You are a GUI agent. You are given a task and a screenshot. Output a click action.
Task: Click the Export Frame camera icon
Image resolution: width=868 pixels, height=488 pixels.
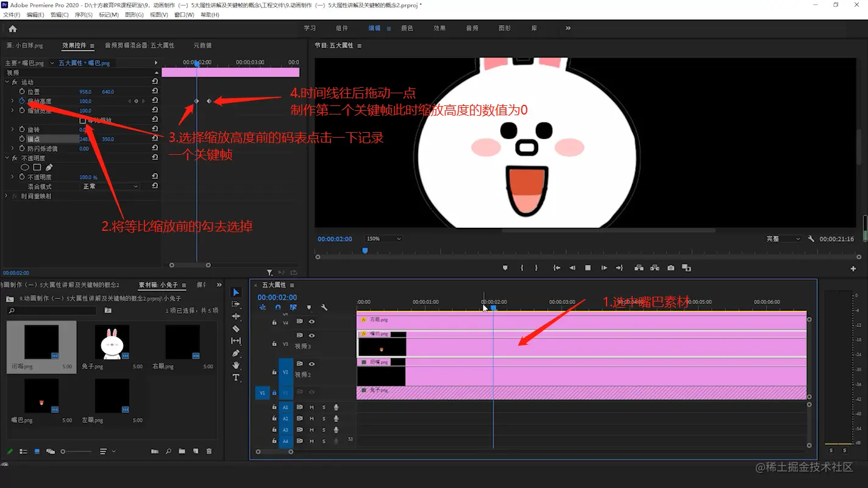pos(671,267)
